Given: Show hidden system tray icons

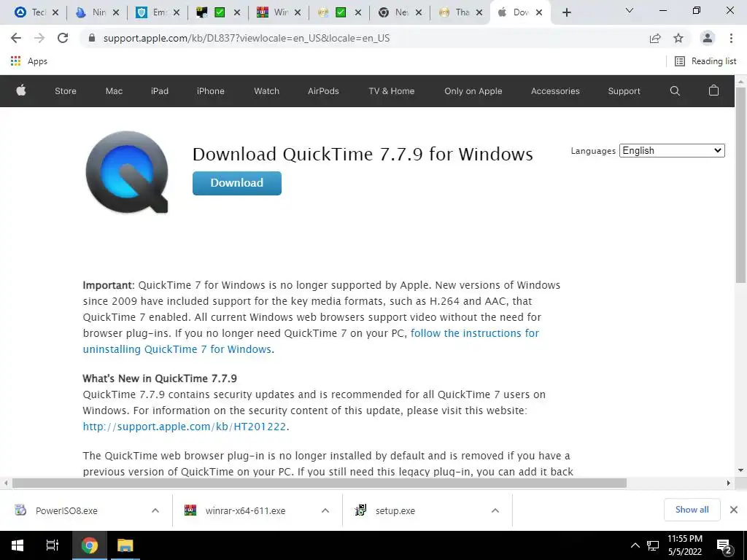Looking at the screenshot, I should pyautogui.click(x=635, y=545).
